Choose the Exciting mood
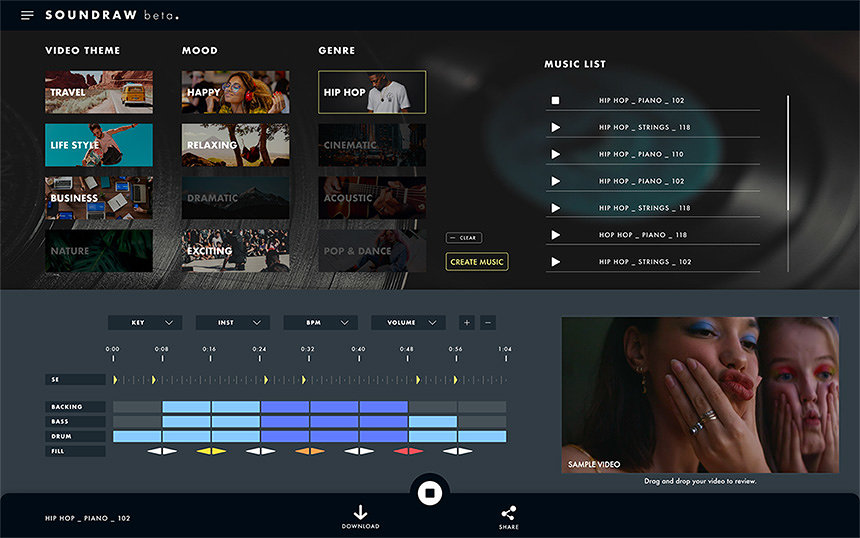The height and width of the screenshot is (538, 860). click(x=235, y=251)
